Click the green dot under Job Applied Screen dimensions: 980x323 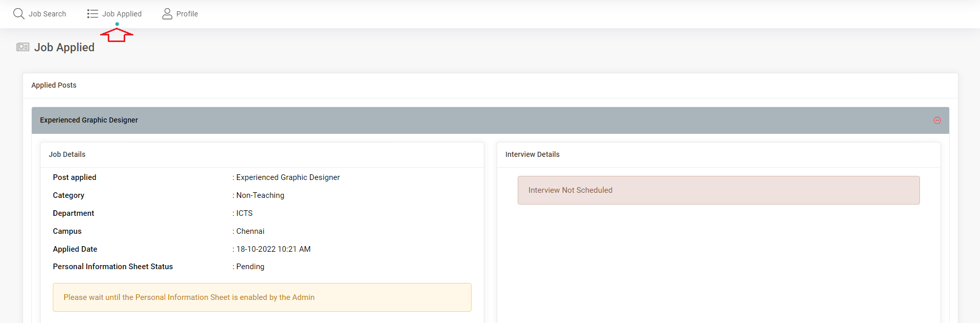[117, 24]
